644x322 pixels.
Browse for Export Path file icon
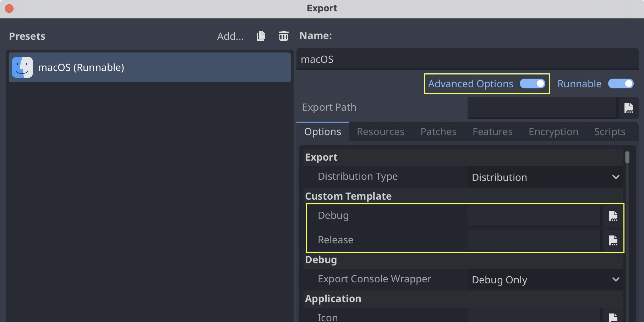click(x=628, y=108)
